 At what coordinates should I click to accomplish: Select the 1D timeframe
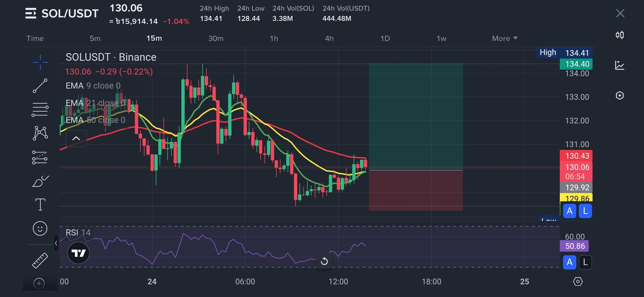click(385, 38)
